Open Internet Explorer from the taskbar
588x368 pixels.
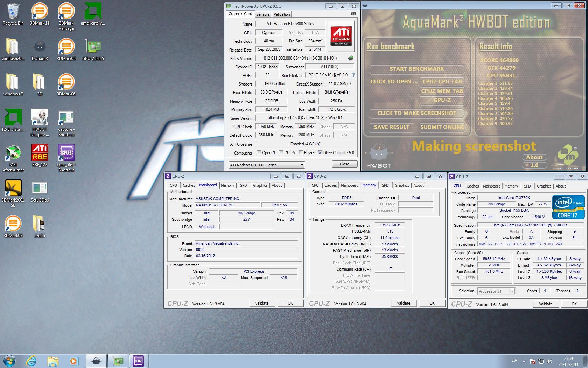click(x=31, y=361)
